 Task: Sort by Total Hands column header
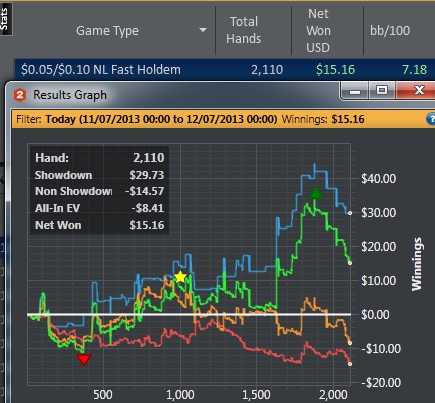[x=244, y=30]
